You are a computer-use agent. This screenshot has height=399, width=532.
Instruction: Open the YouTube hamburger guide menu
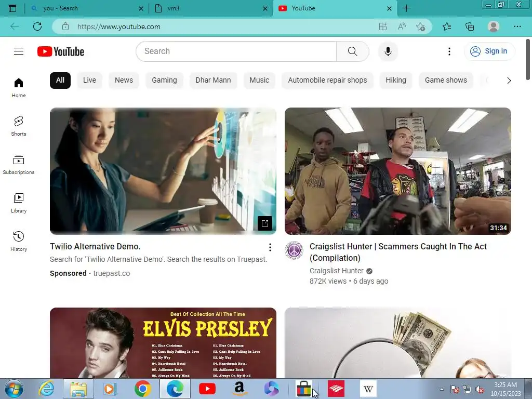point(19,51)
